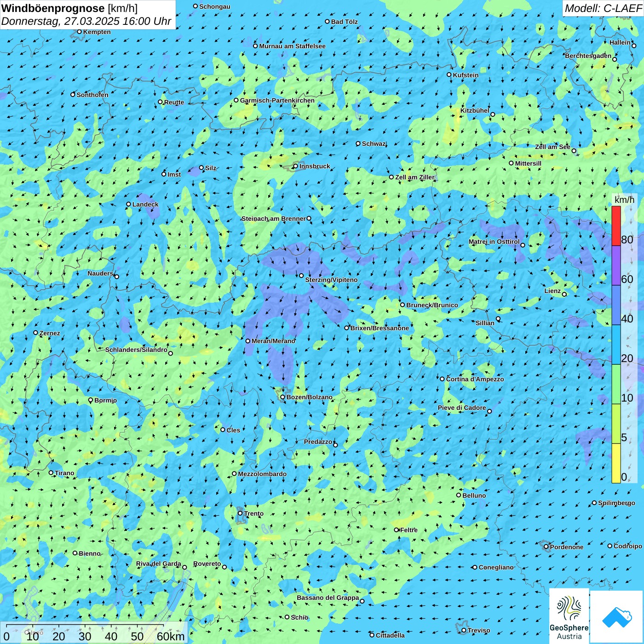Select the 'Mittersill' label

coord(528,163)
